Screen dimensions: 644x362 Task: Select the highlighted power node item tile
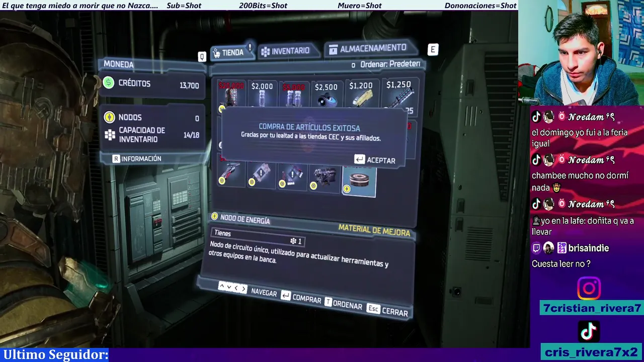coord(359,180)
